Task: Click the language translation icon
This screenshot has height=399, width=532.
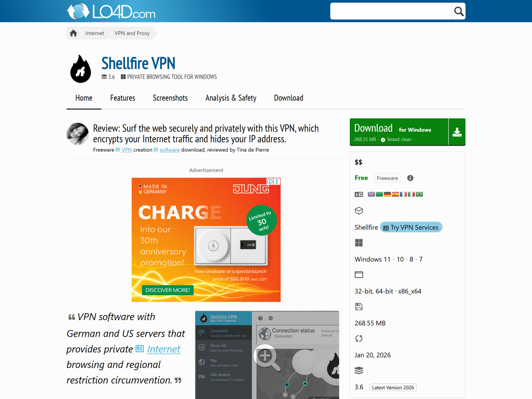Action: (359, 194)
